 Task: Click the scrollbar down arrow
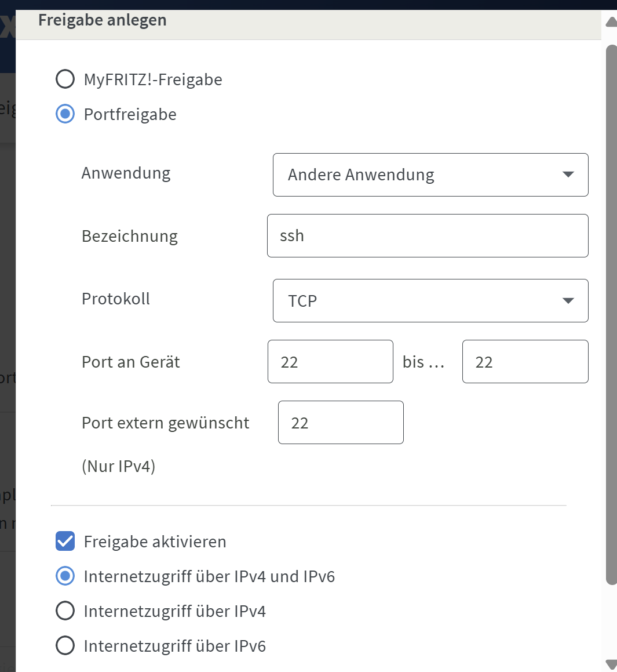point(611,664)
